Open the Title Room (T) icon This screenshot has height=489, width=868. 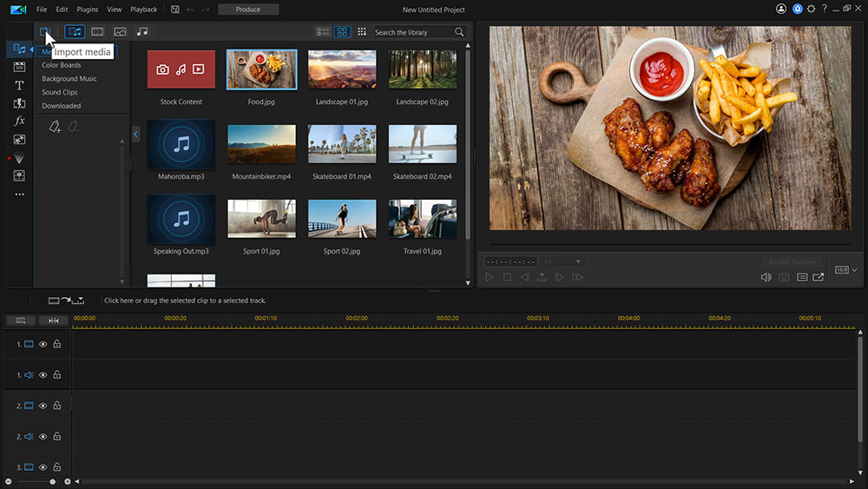(x=19, y=85)
